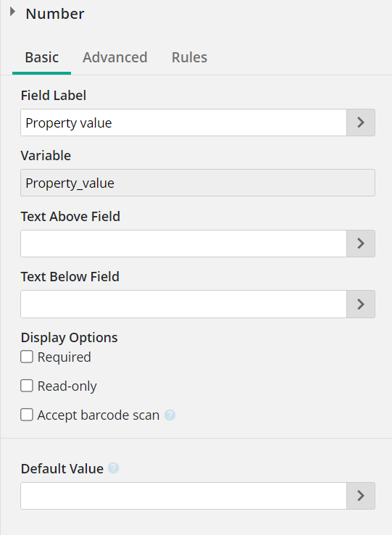The image size is (392, 535).
Task: Open the Rules tab
Action: click(189, 57)
